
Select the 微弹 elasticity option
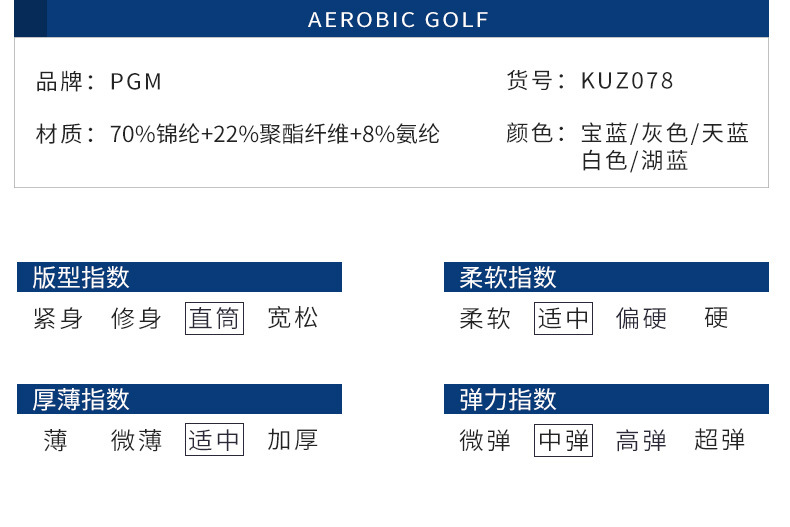click(x=485, y=440)
